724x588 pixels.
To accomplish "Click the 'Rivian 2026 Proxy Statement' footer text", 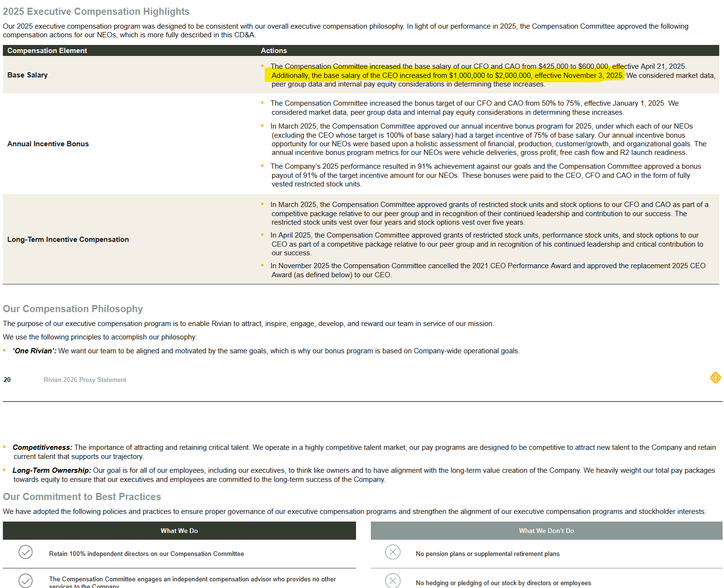I will pyautogui.click(x=85, y=380).
